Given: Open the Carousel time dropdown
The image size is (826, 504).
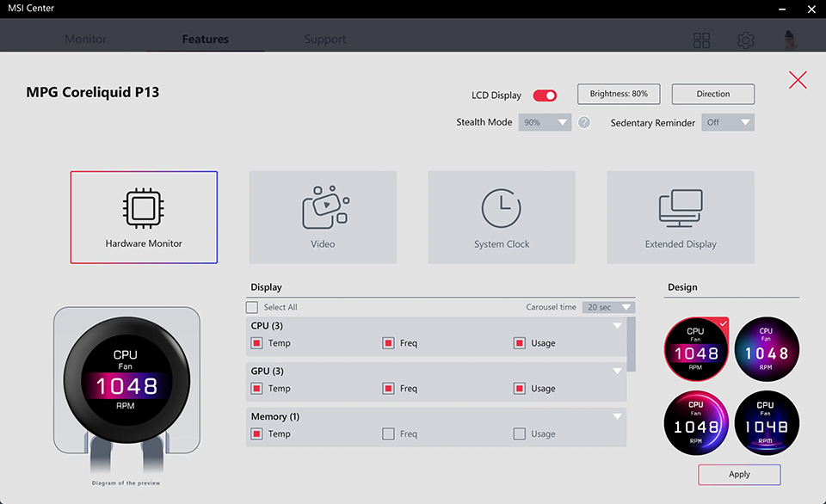Looking at the screenshot, I should (608, 307).
